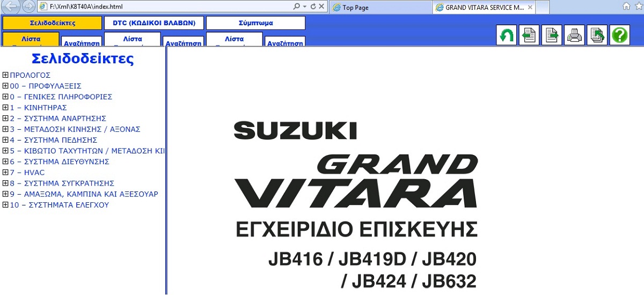644x295 pixels.
Task: Open help with green question mark icon
Action: 620,35
